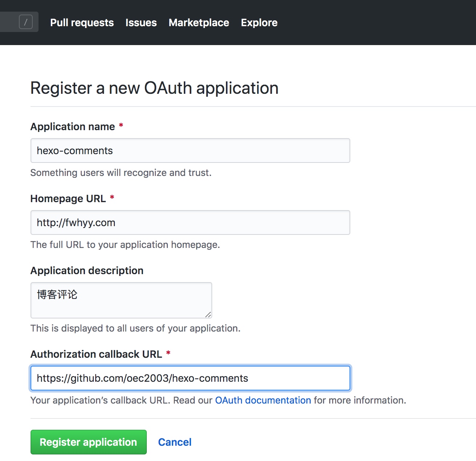Open the Marketplace nav link
This screenshot has width=476, height=461.
click(199, 23)
